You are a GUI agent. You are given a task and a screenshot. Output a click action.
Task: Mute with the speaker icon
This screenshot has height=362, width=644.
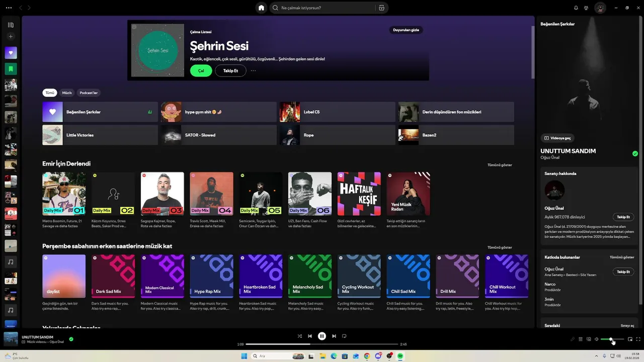pos(596,339)
